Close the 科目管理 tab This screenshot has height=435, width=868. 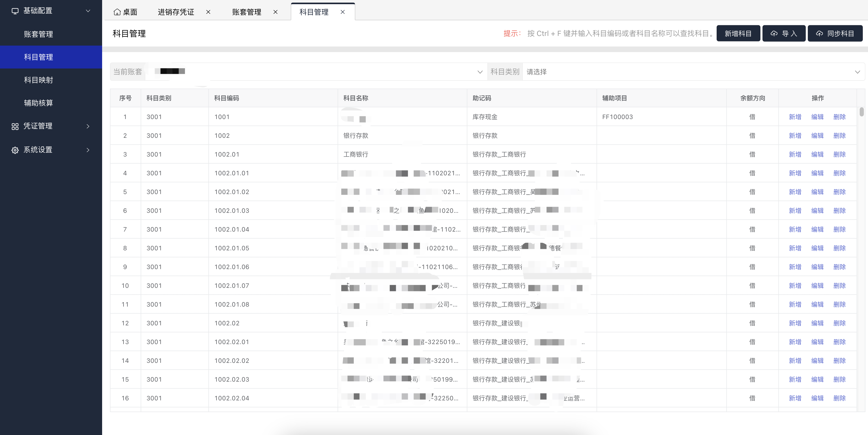click(x=343, y=12)
